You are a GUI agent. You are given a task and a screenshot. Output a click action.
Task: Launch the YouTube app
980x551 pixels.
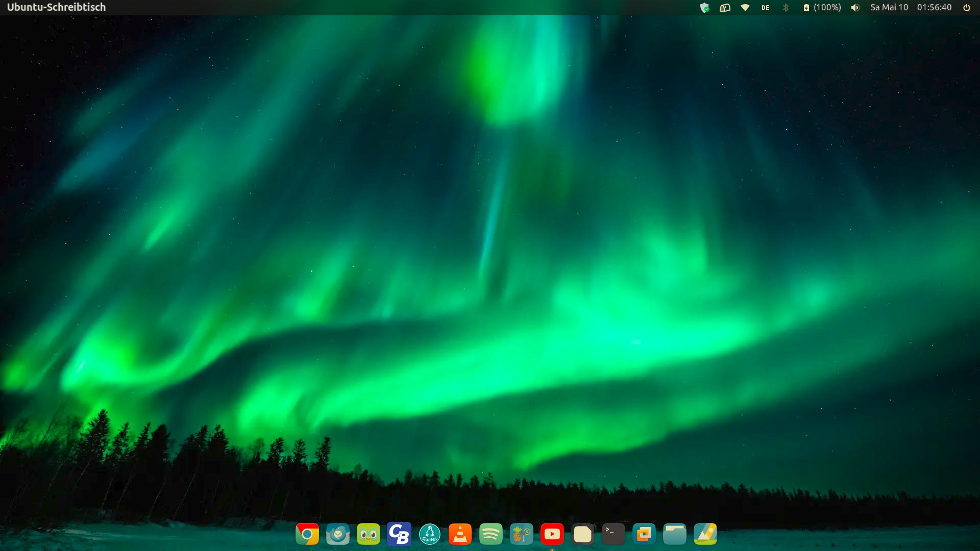click(x=552, y=534)
